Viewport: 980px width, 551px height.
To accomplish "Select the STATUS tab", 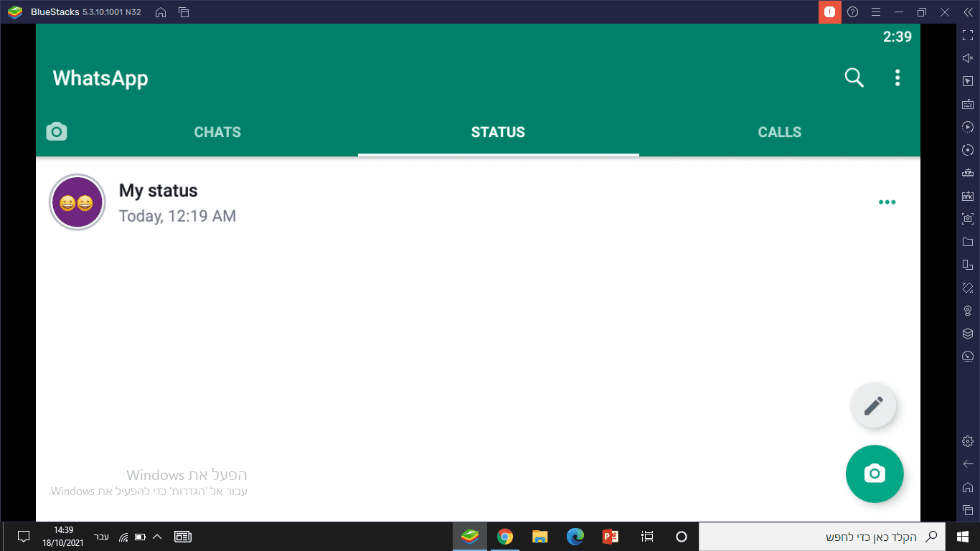I will click(498, 132).
